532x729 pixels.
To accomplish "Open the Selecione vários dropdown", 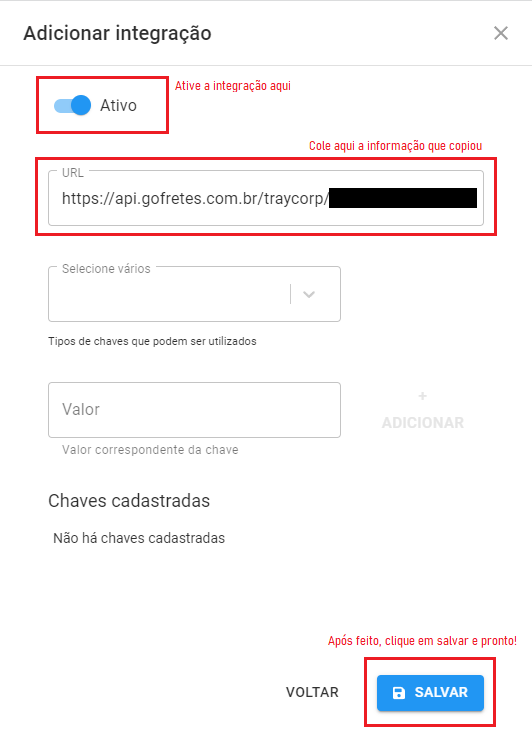I will point(194,294).
